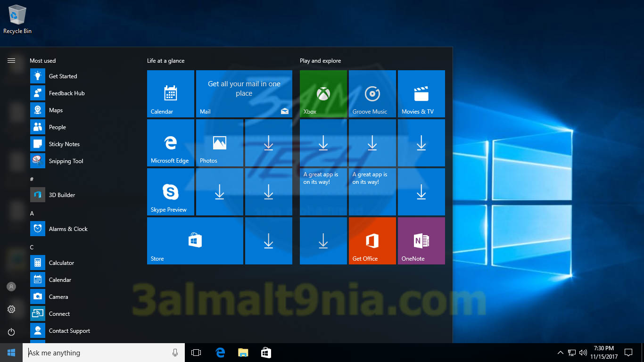Open the taskbar clock and date
The image size is (644, 362).
(604, 353)
